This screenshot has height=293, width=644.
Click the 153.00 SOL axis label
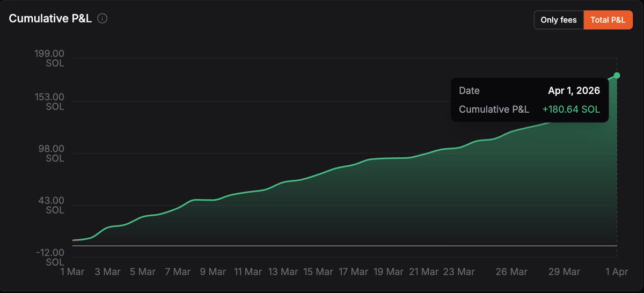coord(49,102)
